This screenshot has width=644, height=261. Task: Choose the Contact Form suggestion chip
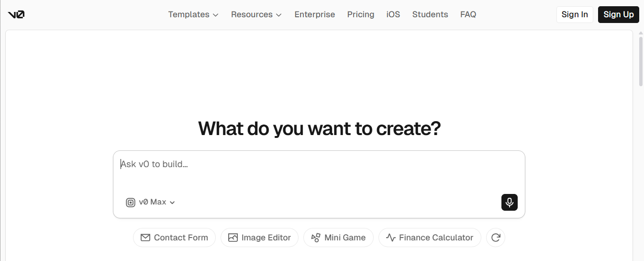coord(174,238)
